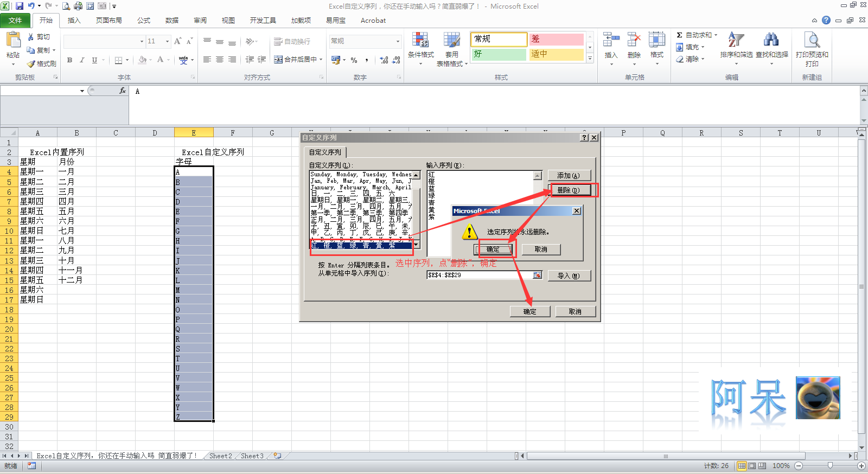Screen dimensions: 868x474
Task: Click the 自动求和 AutoSum sigma
Action: 679,35
